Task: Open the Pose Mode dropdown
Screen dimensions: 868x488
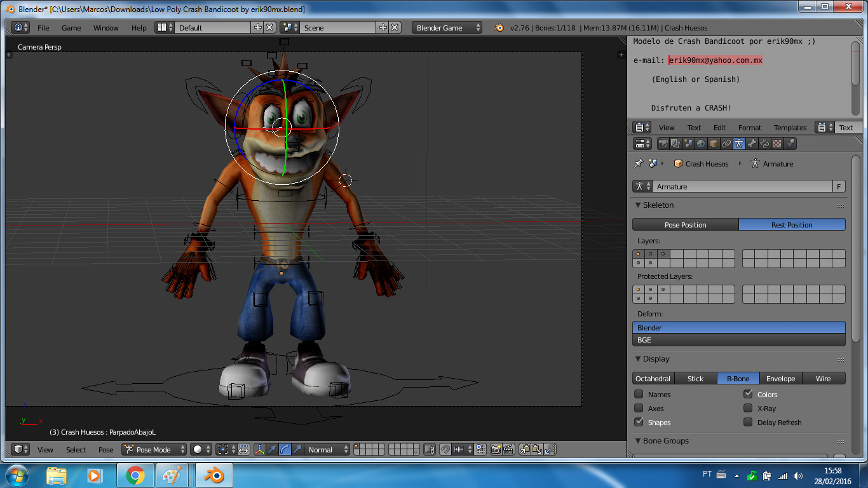Action: click(154, 449)
